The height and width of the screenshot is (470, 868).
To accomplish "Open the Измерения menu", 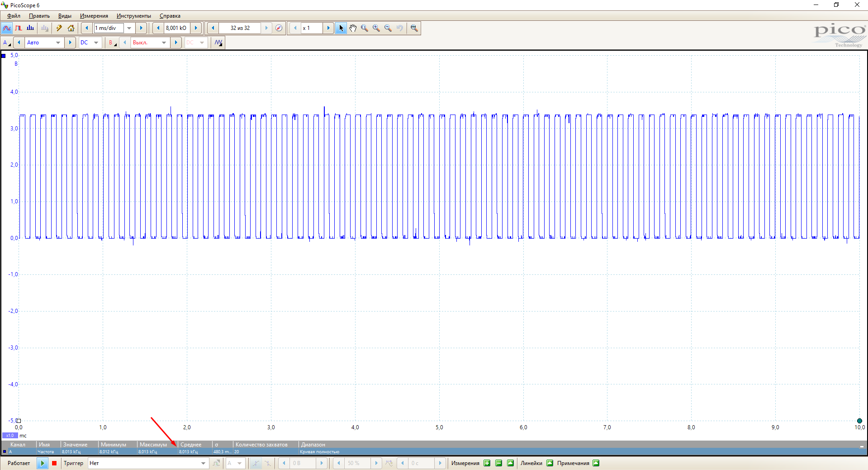I will pyautogui.click(x=94, y=16).
